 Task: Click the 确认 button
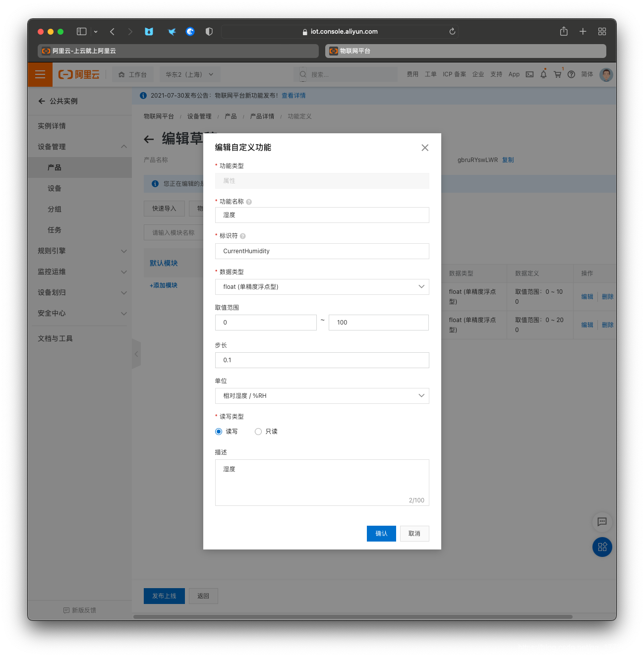coord(381,534)
